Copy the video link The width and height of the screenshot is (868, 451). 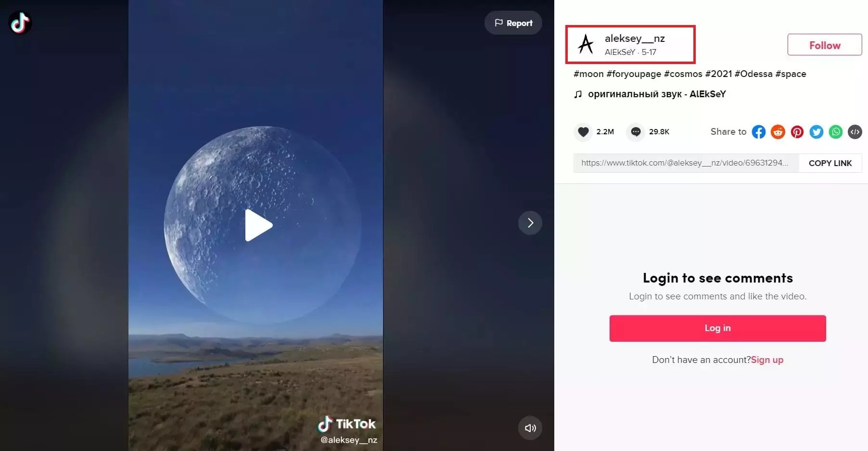[x=830, y=163]
